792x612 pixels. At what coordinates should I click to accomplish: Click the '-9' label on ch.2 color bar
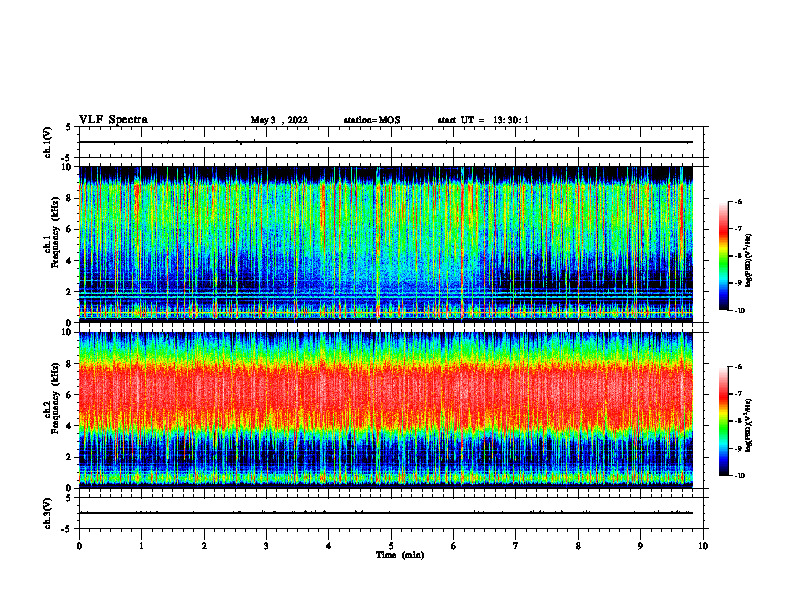pyautogui.click(x=738, y=448)
